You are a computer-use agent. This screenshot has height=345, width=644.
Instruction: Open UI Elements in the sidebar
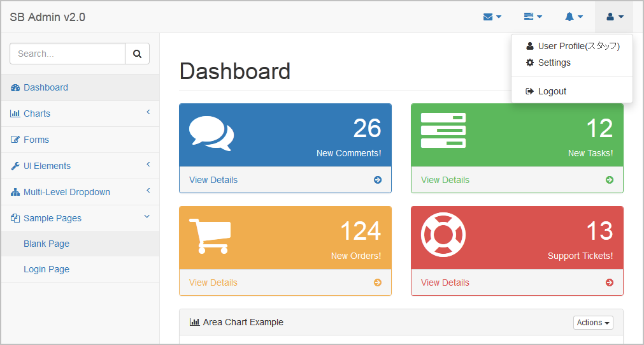[80, 166]
